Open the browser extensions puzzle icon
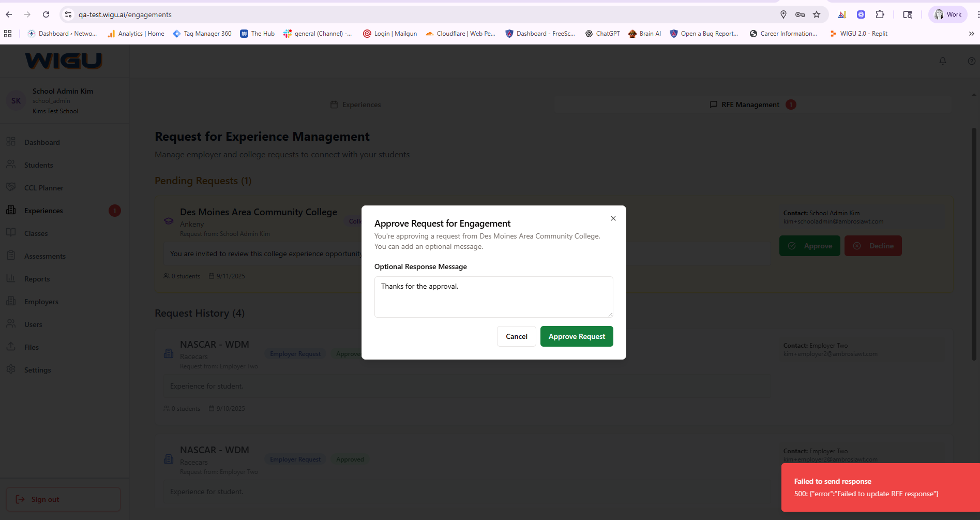This screenshot has height=520, width=980. point(880,14)
